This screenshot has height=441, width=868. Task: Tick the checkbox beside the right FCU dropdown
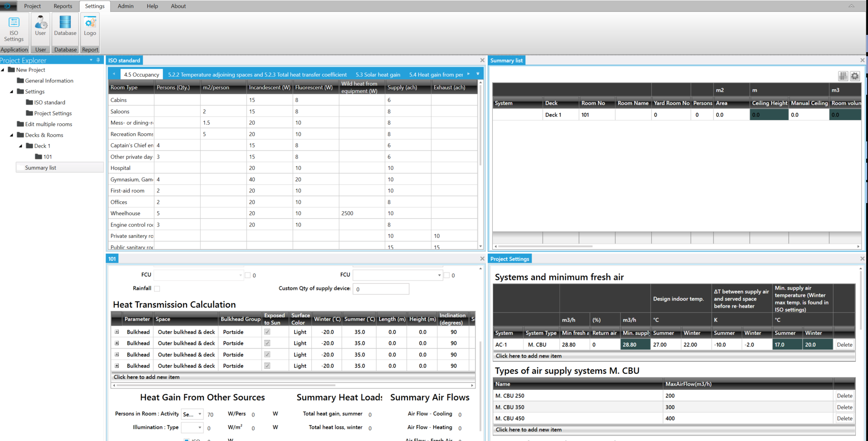tap(447, 275)
